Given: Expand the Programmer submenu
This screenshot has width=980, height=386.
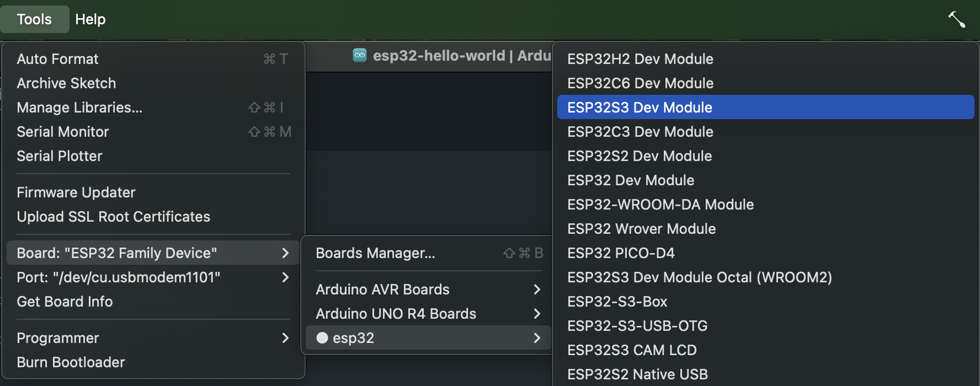Looking at the screenshot, I should (x=153, y=338).
